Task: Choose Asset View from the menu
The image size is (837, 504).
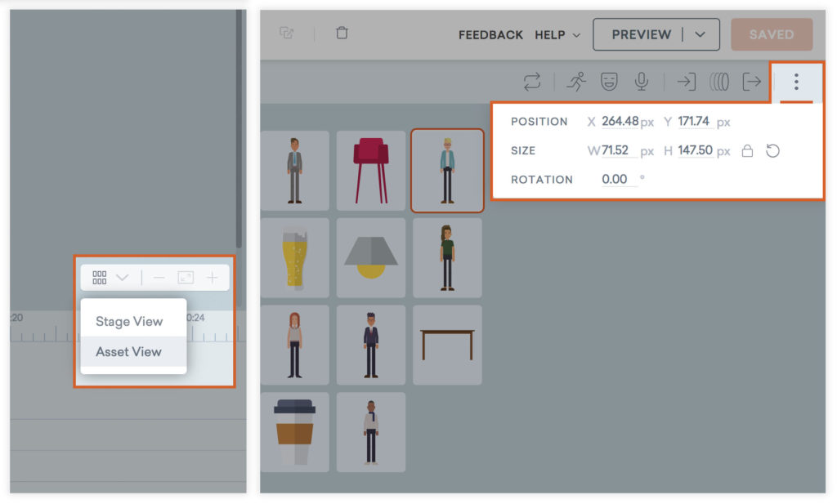Action: [129, 352]
